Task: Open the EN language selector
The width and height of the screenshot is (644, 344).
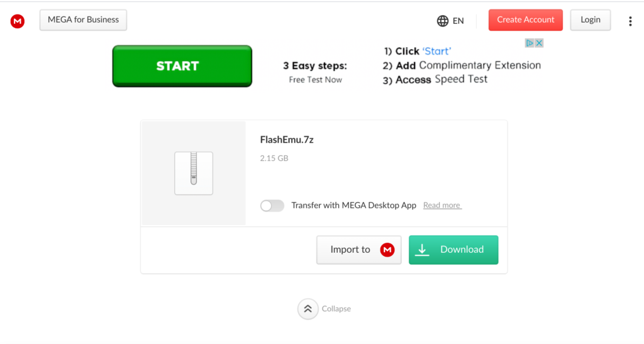Action: [450, 21]
